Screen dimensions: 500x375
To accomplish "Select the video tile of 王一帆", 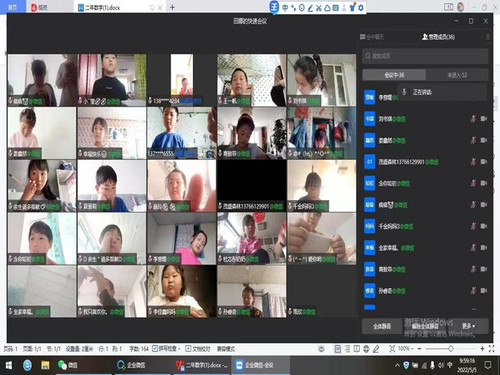I will tap(252, 80).
